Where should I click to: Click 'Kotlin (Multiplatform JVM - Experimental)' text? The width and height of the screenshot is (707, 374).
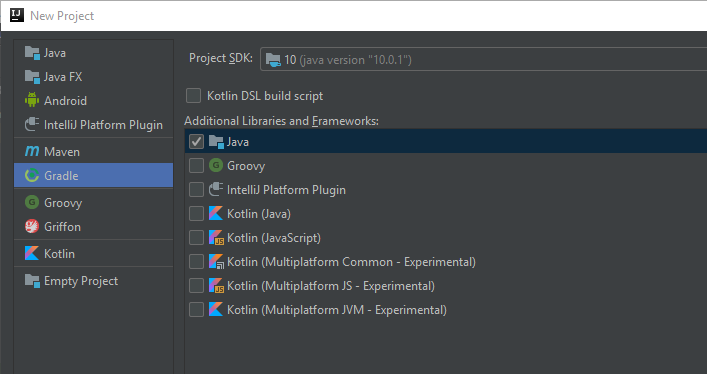tap(337, 310)
